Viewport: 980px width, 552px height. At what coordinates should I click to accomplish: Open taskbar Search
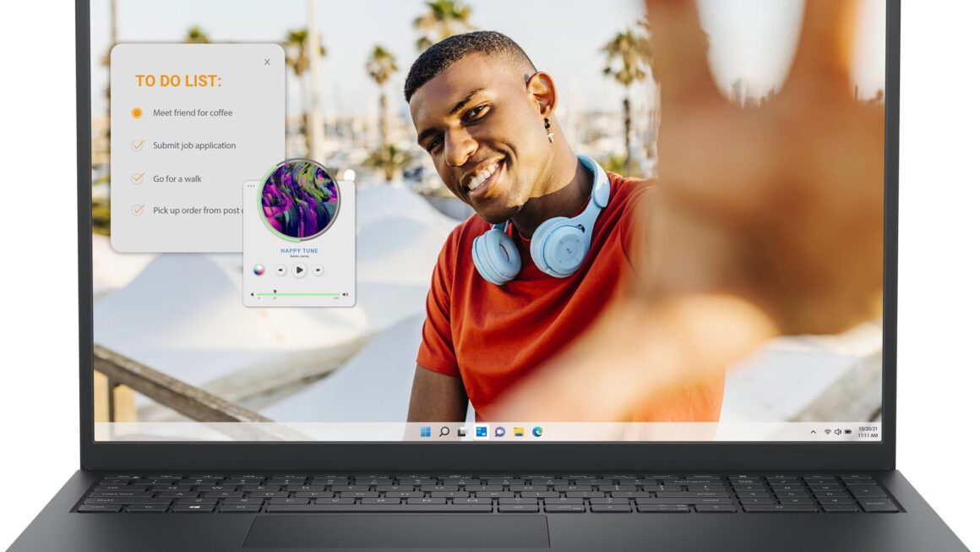pyautogui.click(x=444, y=432)
